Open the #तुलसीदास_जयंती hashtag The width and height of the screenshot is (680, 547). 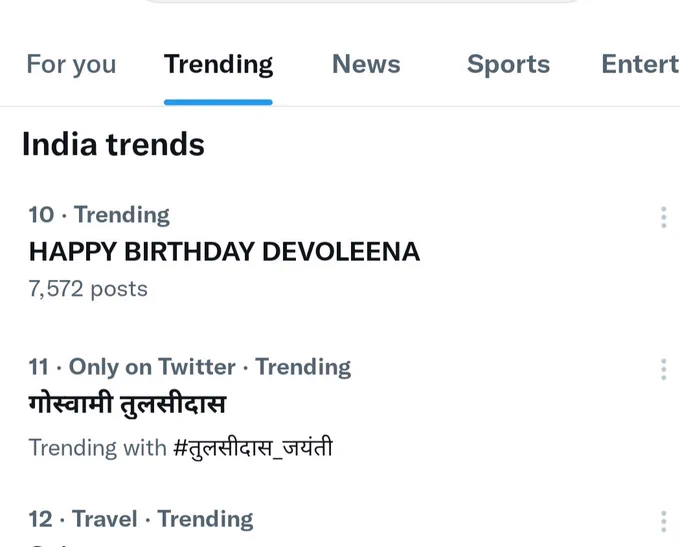[253, 448]
